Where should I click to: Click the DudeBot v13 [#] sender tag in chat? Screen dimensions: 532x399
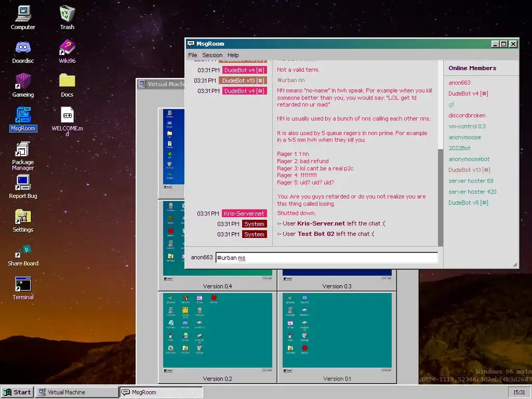click(243, 81)
